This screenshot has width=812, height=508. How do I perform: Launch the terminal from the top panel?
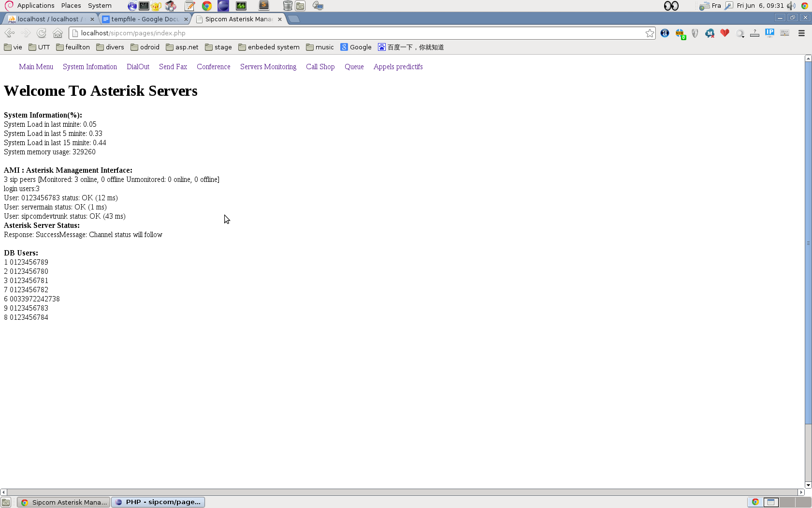pos(144,6)
